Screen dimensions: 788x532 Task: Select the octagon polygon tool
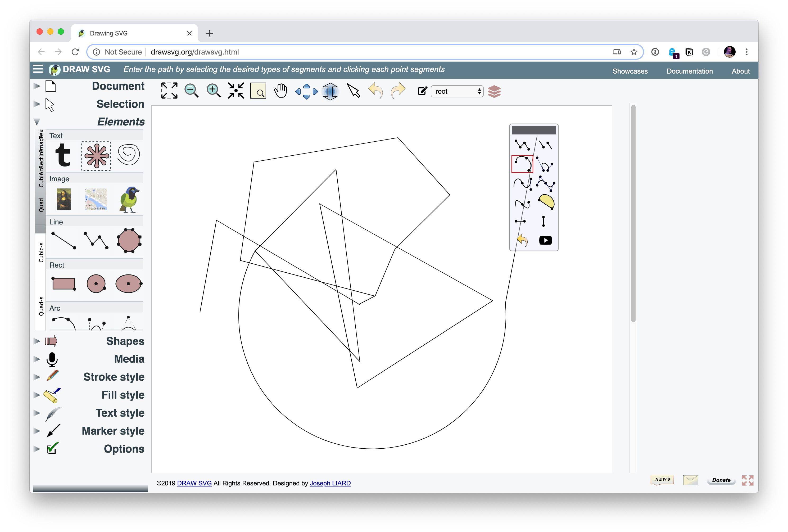pos(129,240)
